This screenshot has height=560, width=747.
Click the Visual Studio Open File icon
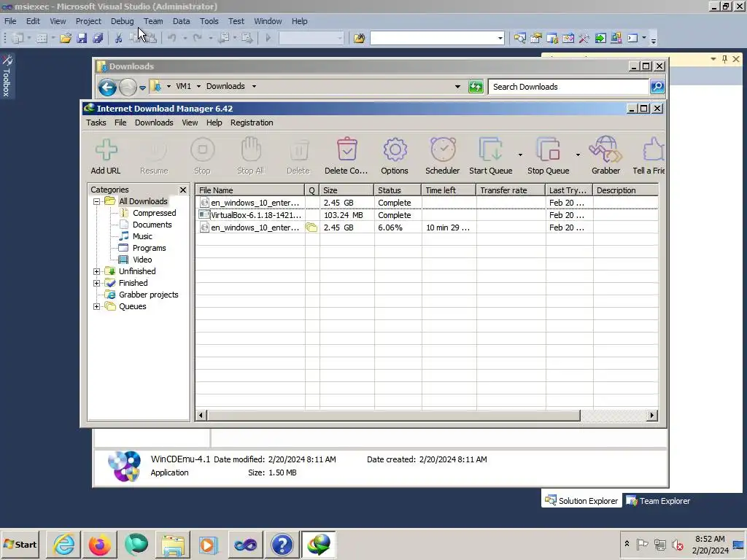[66, 38]
